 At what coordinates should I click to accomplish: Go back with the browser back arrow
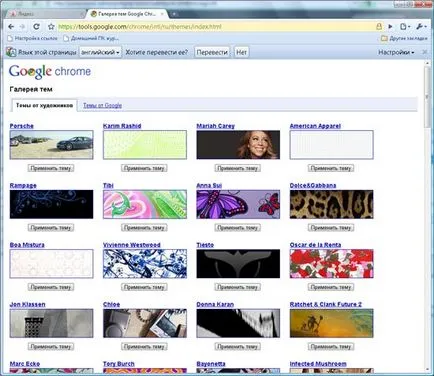coord(11,27)
